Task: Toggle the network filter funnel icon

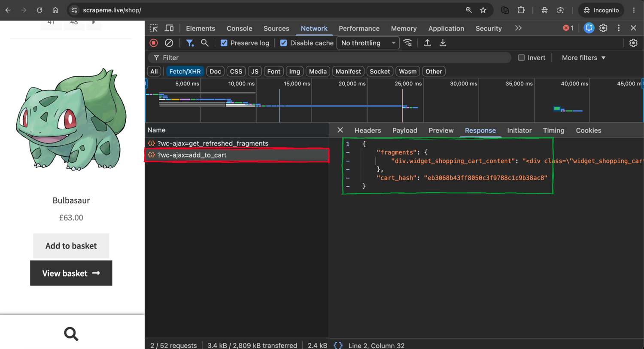Action: click(x=190, y=43)
